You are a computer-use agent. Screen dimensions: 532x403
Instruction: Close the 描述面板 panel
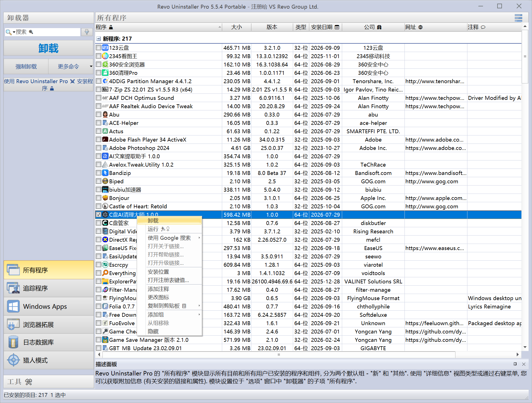click(524, 364)
